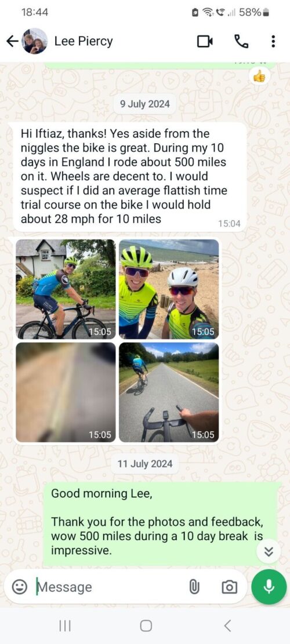Open the handlebar view road photo
This screenshot has height=644, width=290.
169,392
